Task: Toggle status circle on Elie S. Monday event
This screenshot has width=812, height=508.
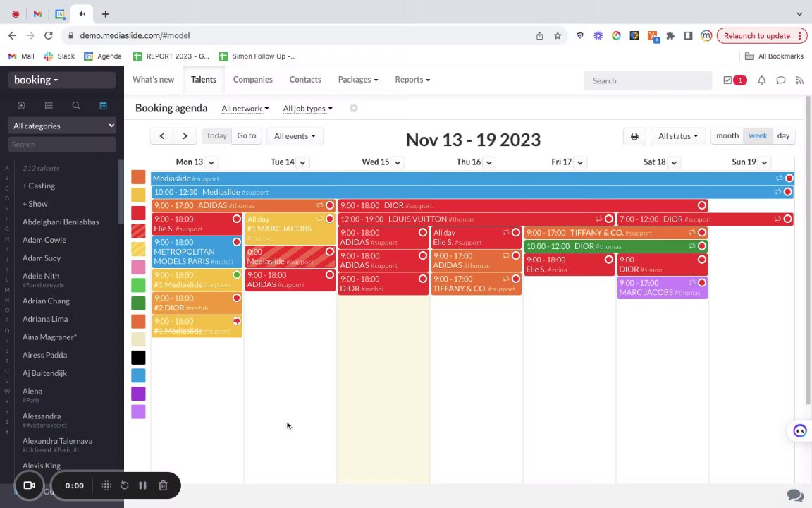Action: (x=237, y=219)
